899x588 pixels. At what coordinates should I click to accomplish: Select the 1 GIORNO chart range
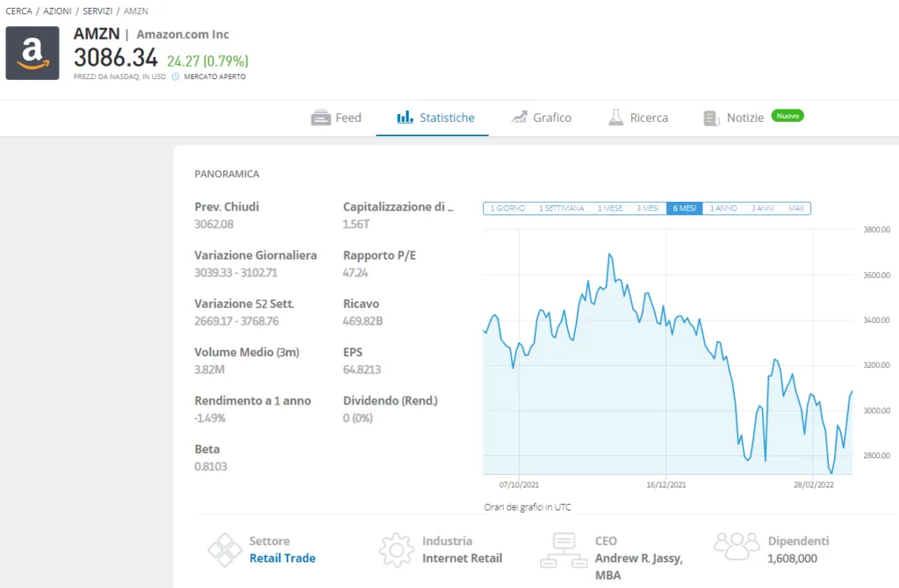tap(507, 208)
